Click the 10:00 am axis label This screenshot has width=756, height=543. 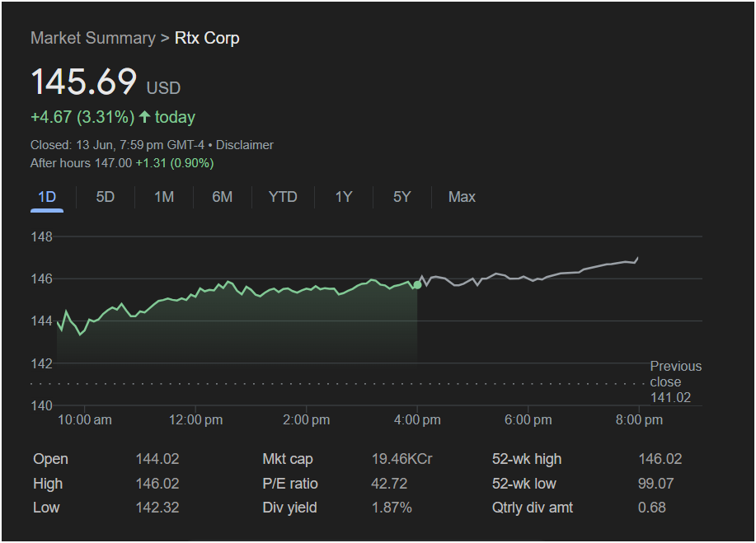(84, 419)
